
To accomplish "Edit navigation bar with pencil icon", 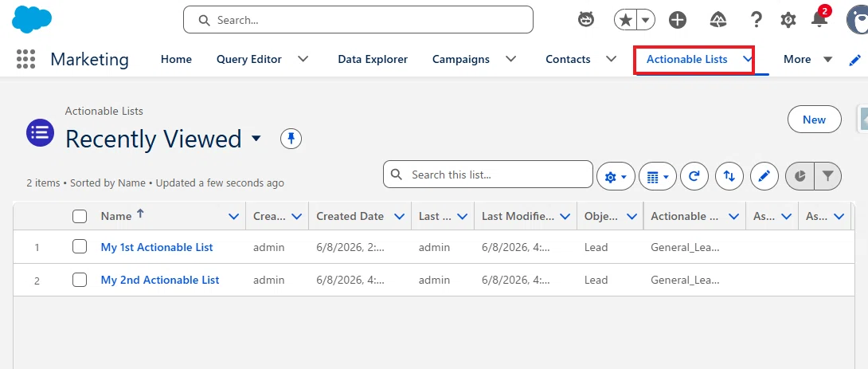I will point(855,60).
